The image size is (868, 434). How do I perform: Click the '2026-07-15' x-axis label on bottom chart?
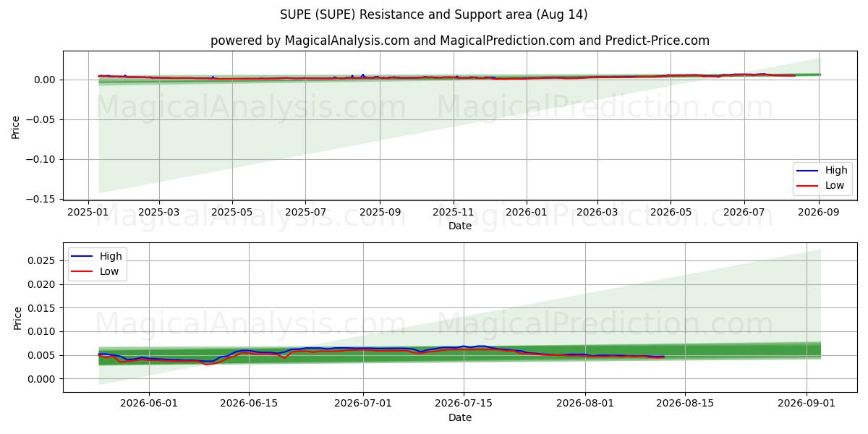click(x=463, y=404)
